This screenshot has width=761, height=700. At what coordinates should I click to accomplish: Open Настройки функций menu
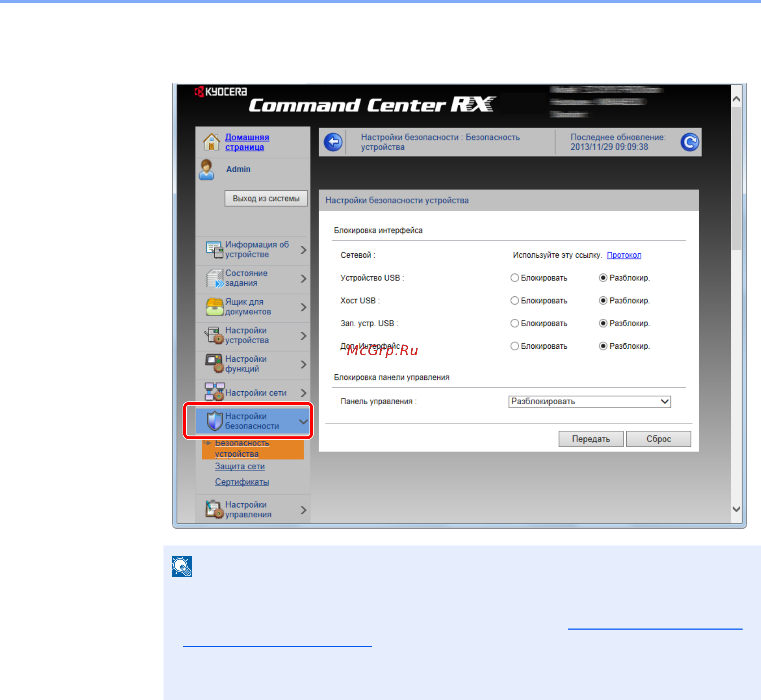click(253, 364)
